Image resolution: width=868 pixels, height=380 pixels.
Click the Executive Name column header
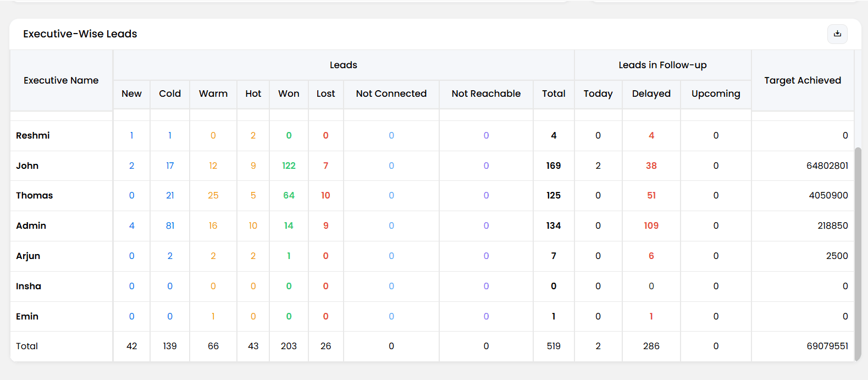pyautogui.click(x=61, y=80)
